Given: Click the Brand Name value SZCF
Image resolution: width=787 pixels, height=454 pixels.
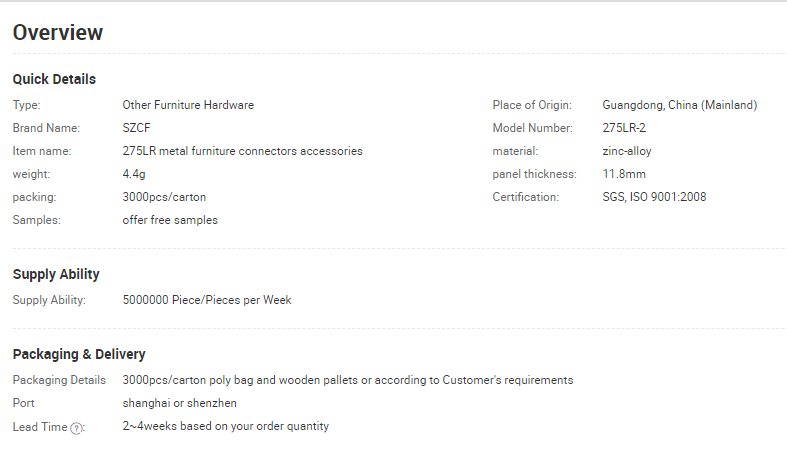Looking at the screenshot, I should [137, 128].
